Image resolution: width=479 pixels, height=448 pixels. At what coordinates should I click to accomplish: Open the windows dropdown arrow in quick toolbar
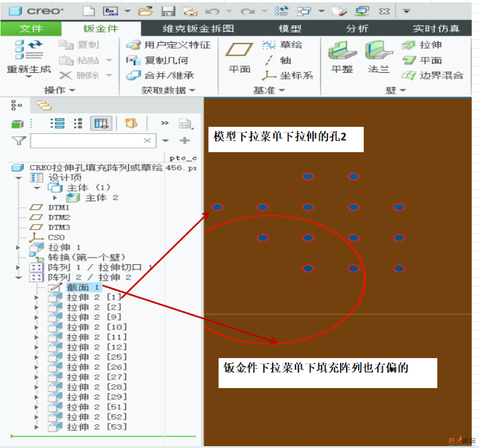point(321,11)
